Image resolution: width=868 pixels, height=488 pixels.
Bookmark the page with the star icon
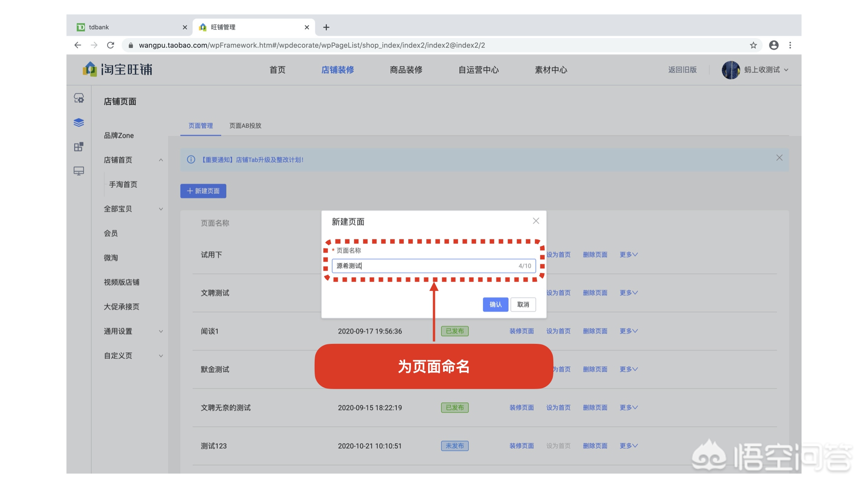point(753,45)
